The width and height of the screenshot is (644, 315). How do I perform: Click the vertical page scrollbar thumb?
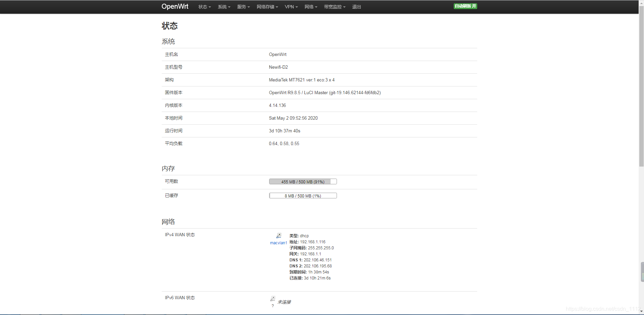641,86
